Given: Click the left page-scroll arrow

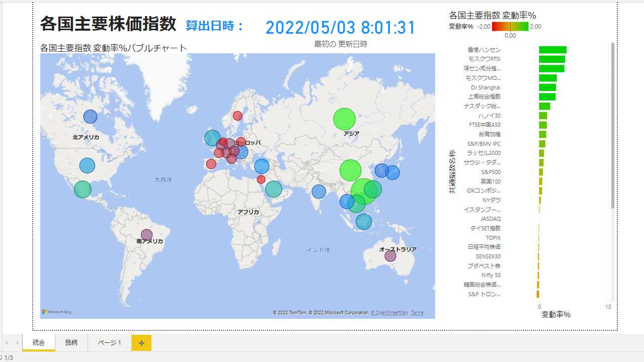Looking at the screenshot, I should click(x=7, y=343).
